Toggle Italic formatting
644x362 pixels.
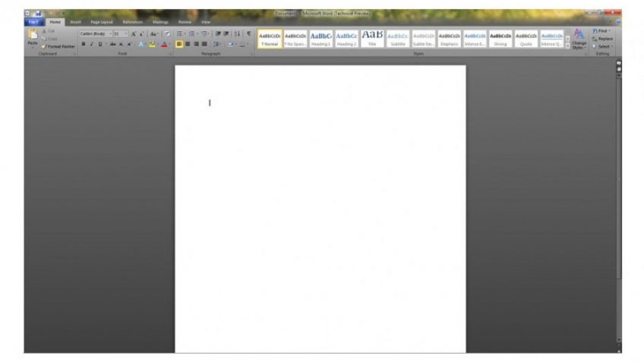pos(92,44)
